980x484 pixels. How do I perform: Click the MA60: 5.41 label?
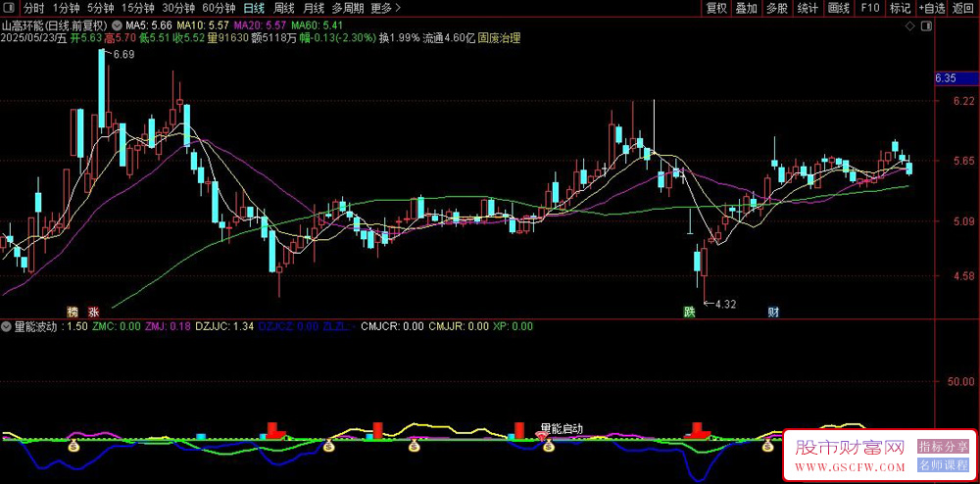point(318,26)
